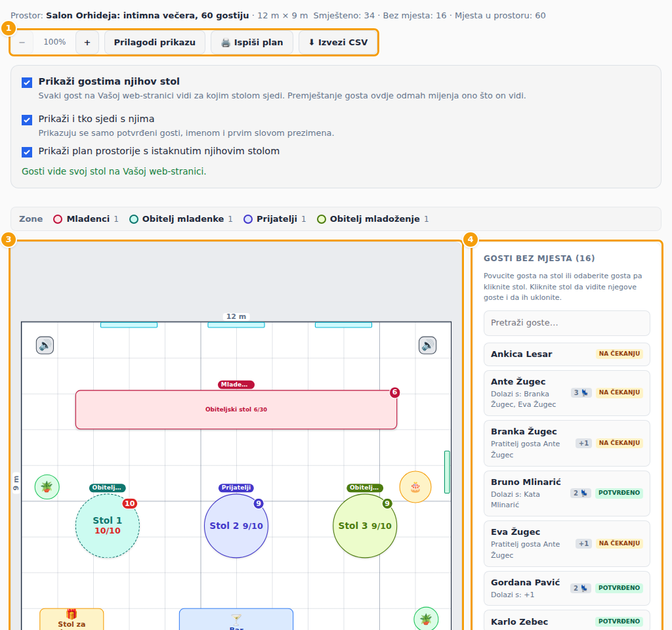Image resolution: width=672 pixels, height=630 pixels.
Task: Export seating via "Izvezi CSV"
Action: pos(338,43)
